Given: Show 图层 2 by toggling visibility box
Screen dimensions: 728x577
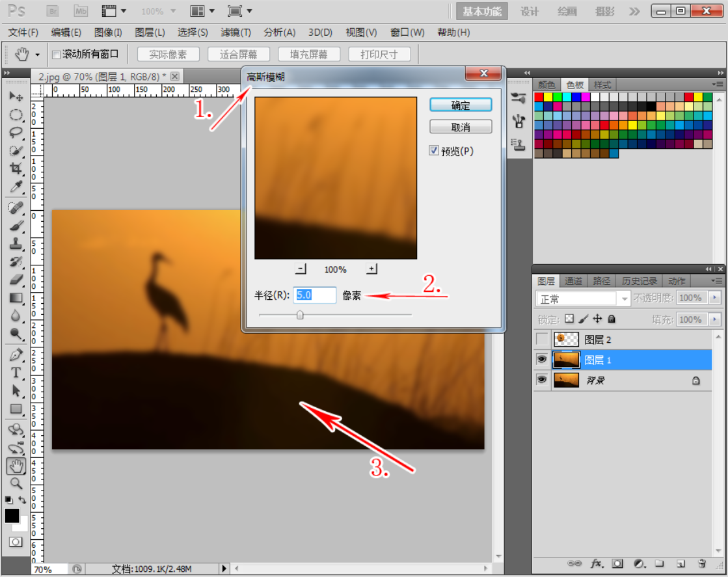Looking at the screenshot, I should tap(541, 339).
